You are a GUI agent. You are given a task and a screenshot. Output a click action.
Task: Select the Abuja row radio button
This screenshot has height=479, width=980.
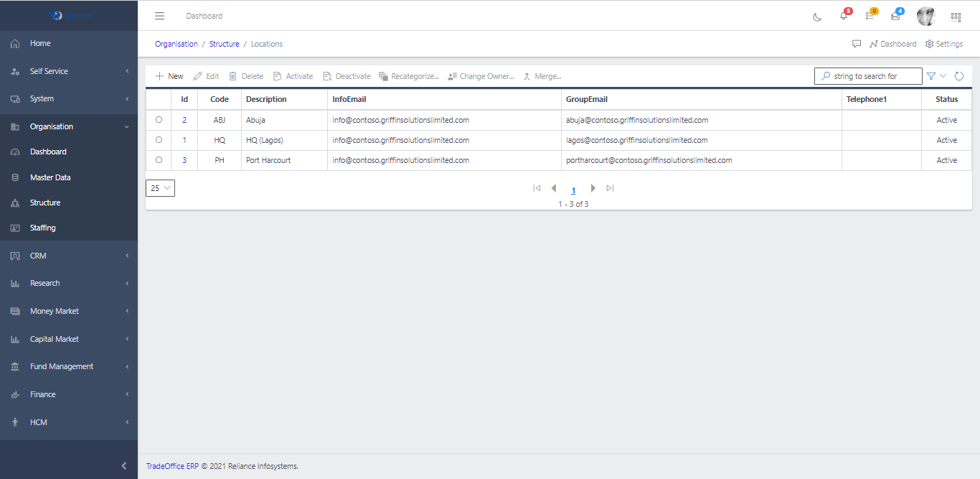[x=159, y=120]
